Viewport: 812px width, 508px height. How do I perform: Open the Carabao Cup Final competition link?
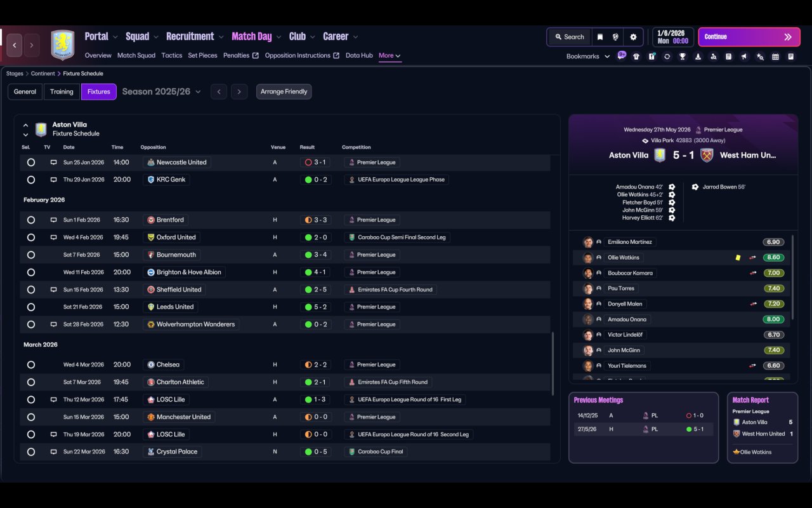(376, 451)
